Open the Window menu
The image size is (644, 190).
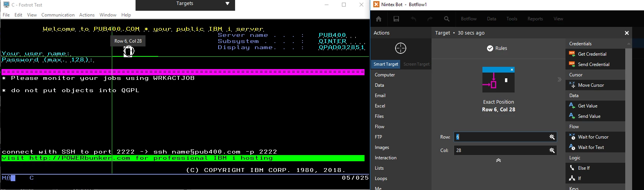108,15
